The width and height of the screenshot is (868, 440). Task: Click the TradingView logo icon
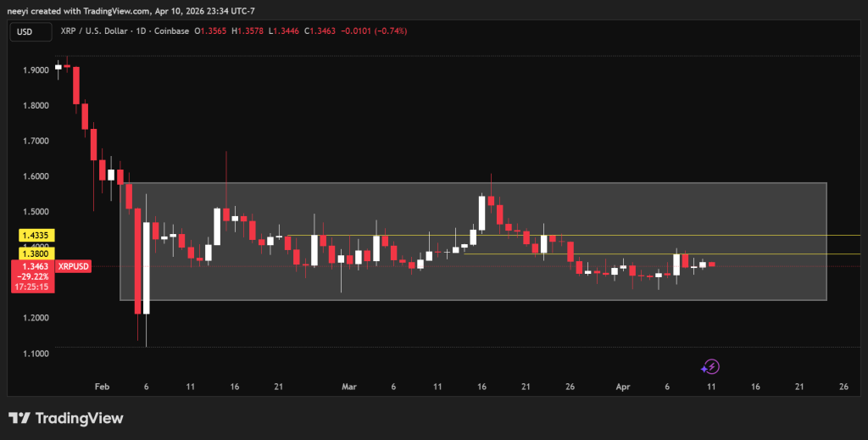[19, 419]
